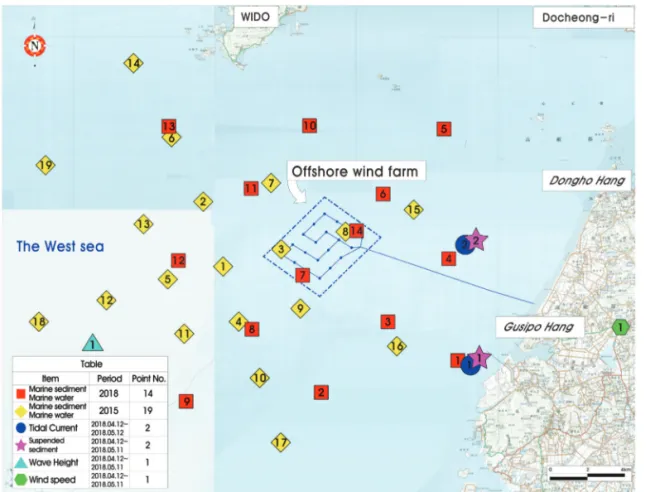Click yellow diamond marker 4
The height and width of the screenshot is (492, 655).
click(238, 322)
